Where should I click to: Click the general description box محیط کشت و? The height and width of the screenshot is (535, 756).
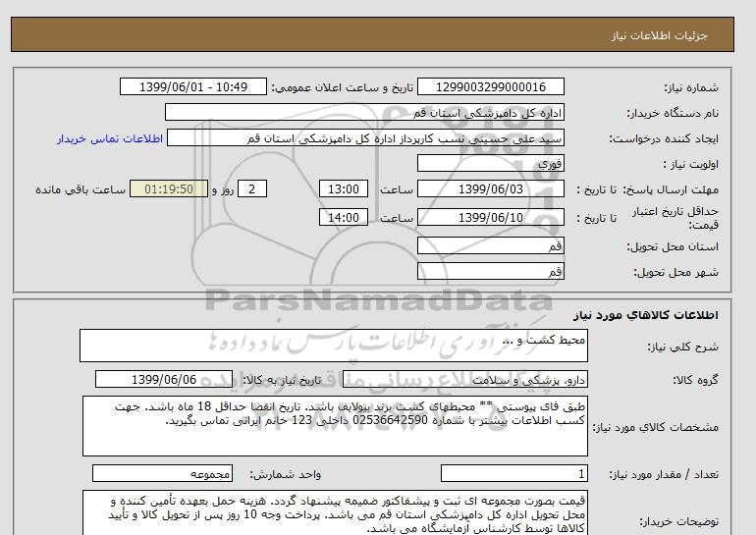334,346
